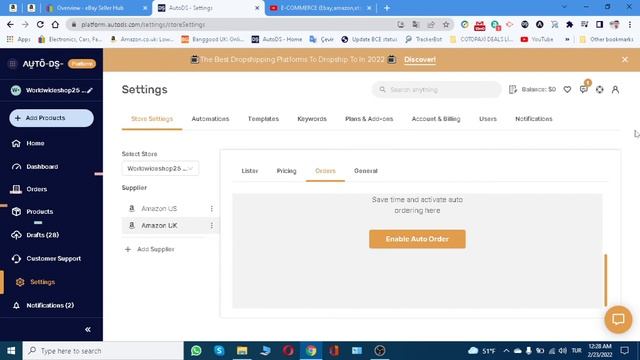Switch to Keywords tab

tap(312, 119)
